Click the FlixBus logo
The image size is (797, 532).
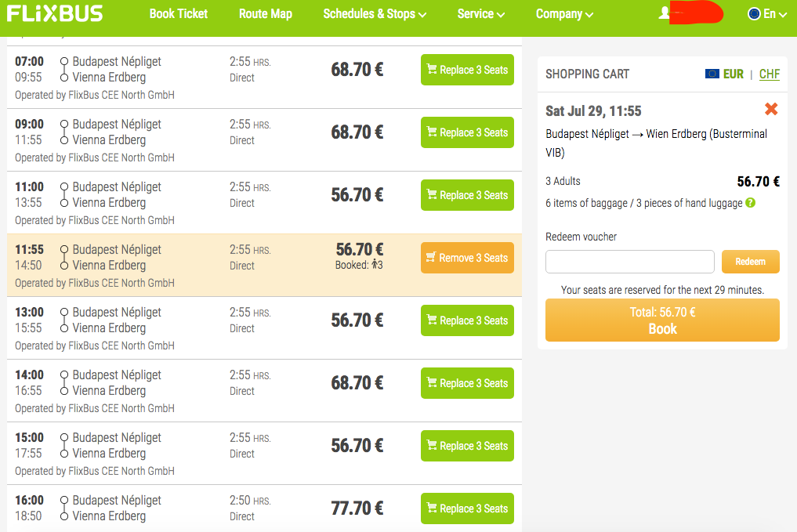[x=55, y=13]
